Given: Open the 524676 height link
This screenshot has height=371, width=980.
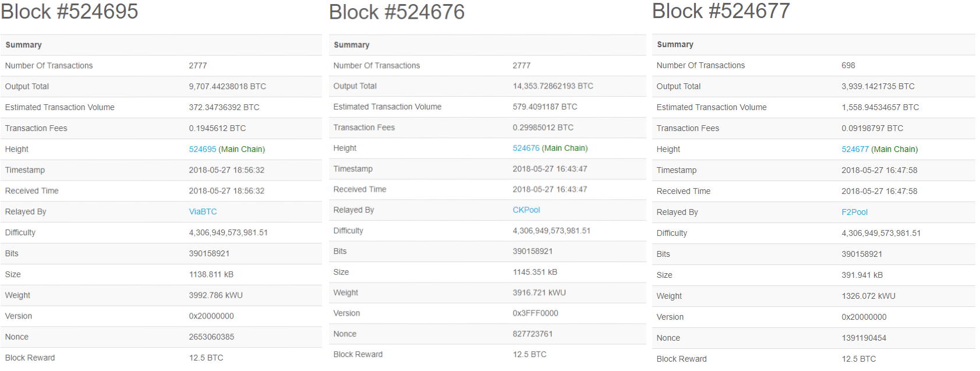Looking at the screenshot, I should pyautogui.click(x=526, y=148).
